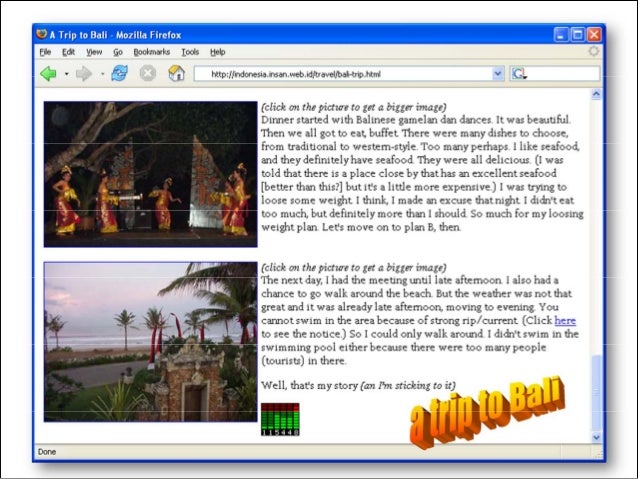638x479 pixels.
Task: Click the green hit counter image
Action: pos(279,419)
